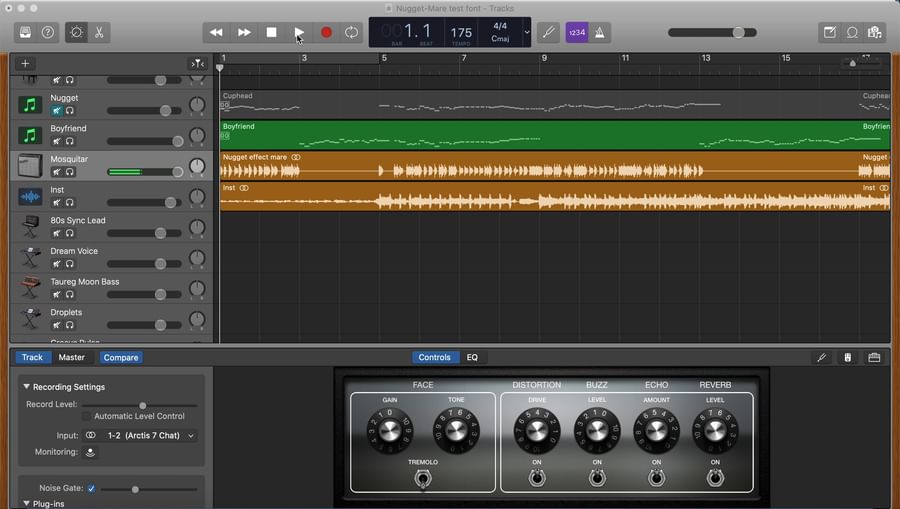This screenshot has width=900, height=509.
Task: Solo the Mosquitar track
Action: click(x=69, y=172)
